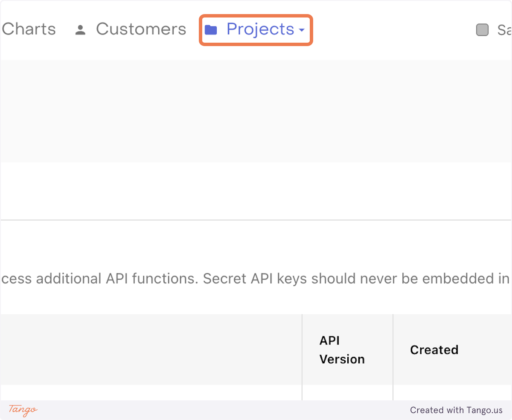Image resolution: width=512 pixels, height=420 pixels.
Task: Click the folder icon beside Projects
Action: pos(211,30)
